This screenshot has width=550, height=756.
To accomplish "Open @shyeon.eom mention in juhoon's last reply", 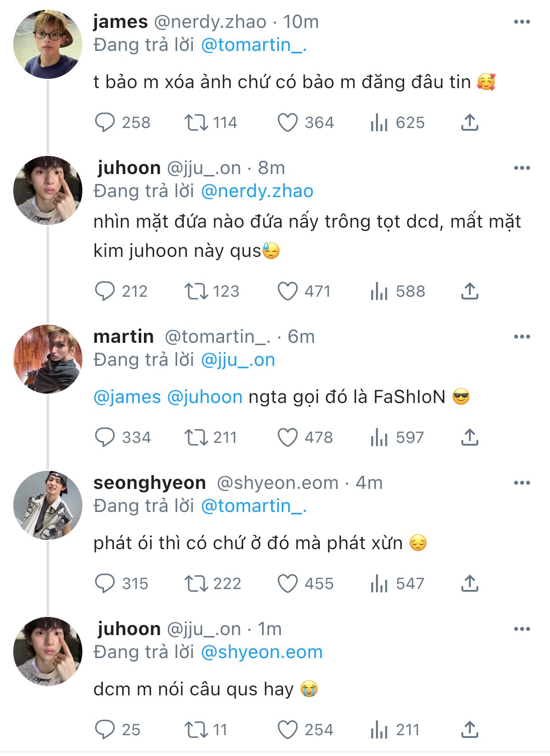I will click(x=262, y=652).
